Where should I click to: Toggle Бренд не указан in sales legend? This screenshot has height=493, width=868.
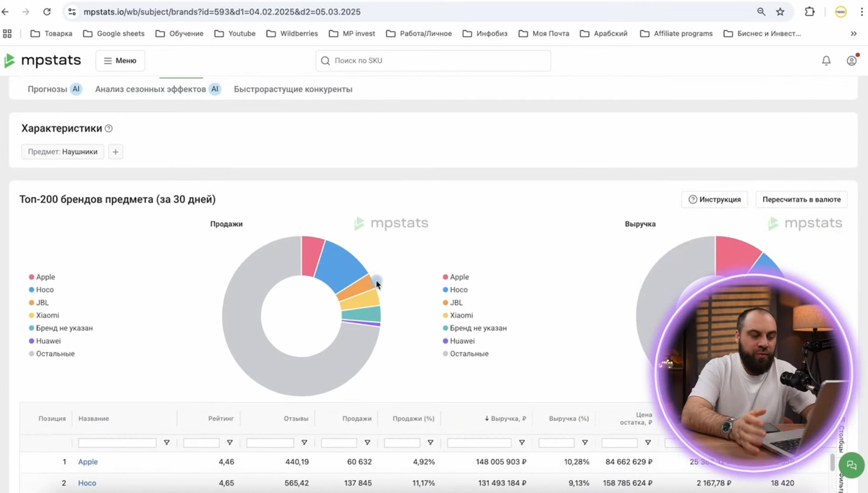tap(61, 328)
